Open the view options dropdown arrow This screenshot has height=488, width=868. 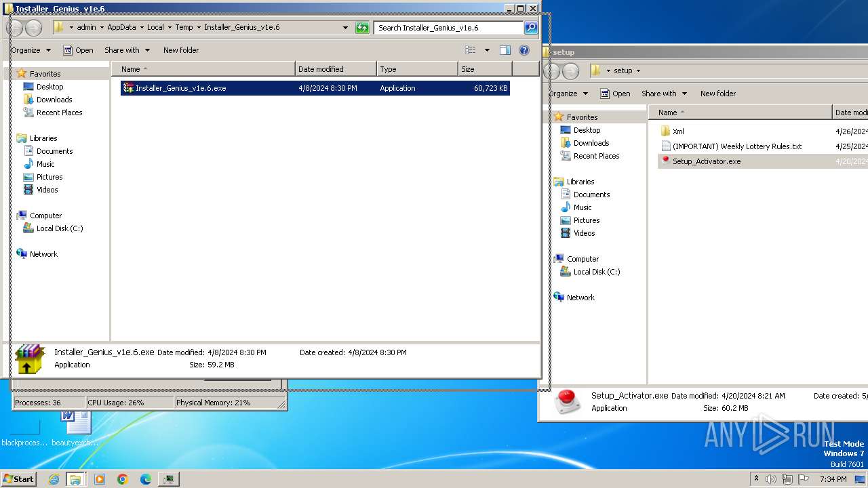[487, 50]
